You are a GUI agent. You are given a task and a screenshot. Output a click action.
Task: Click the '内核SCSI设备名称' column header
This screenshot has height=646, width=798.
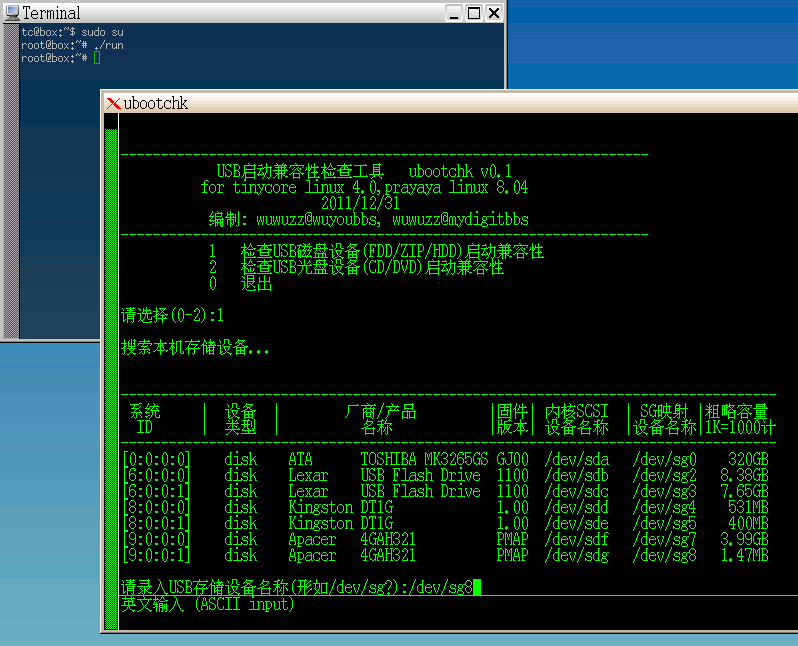(x=577, y=419)
